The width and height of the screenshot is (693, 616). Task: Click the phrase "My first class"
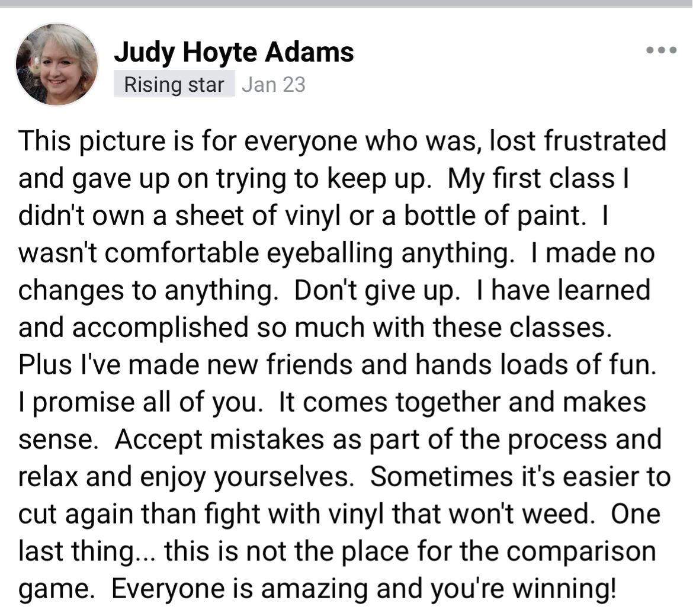531,179
